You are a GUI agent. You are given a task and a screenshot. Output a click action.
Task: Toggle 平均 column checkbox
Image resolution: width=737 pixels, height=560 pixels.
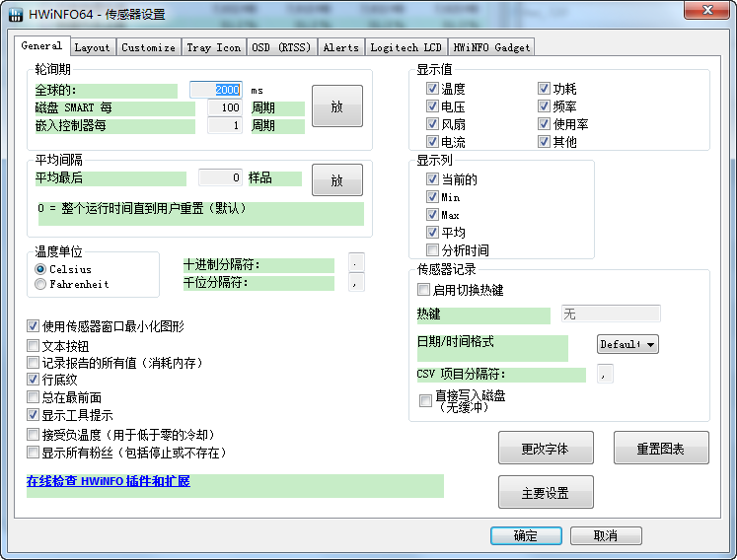tap(432, 232)
